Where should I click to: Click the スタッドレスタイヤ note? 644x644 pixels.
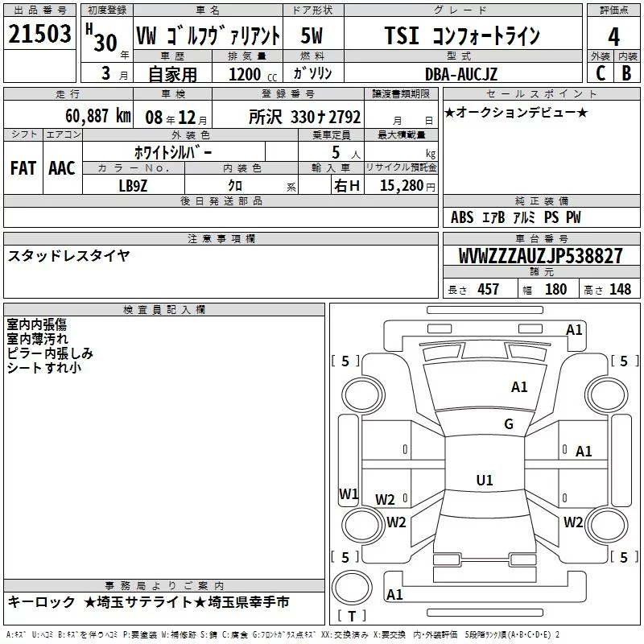tap(68, 256)
